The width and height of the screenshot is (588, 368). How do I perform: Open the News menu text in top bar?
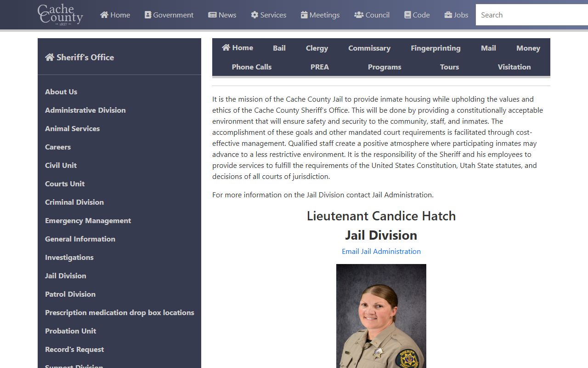227,15
